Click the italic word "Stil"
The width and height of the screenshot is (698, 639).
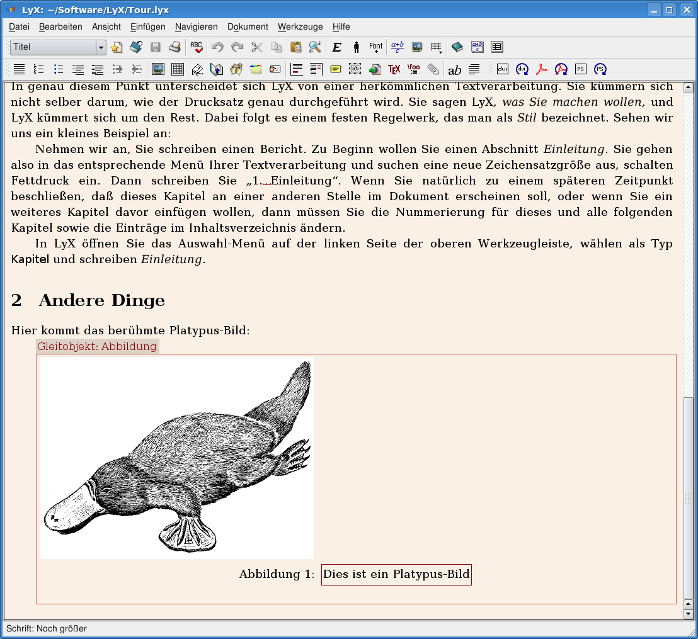point(527,118)
